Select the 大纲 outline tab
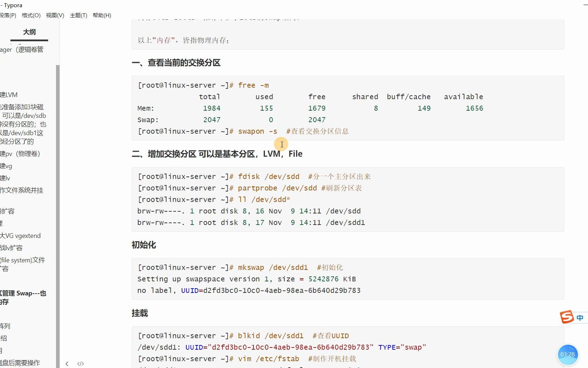The height and width of the screenshot is (368, 588). (29, 32)
